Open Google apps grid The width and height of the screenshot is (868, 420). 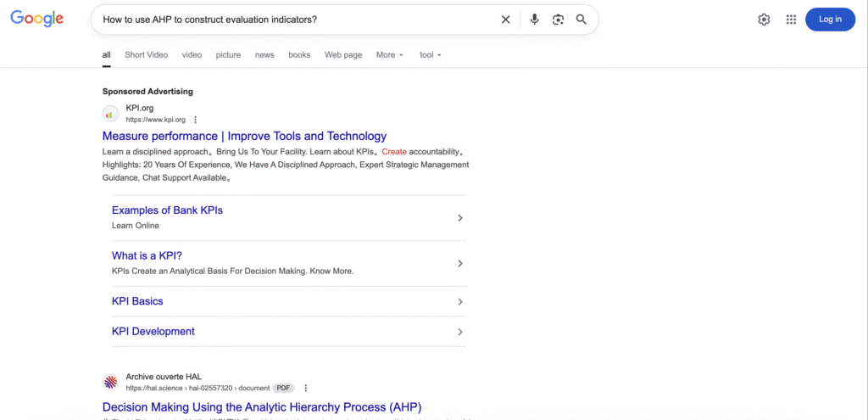pos(791,20)
